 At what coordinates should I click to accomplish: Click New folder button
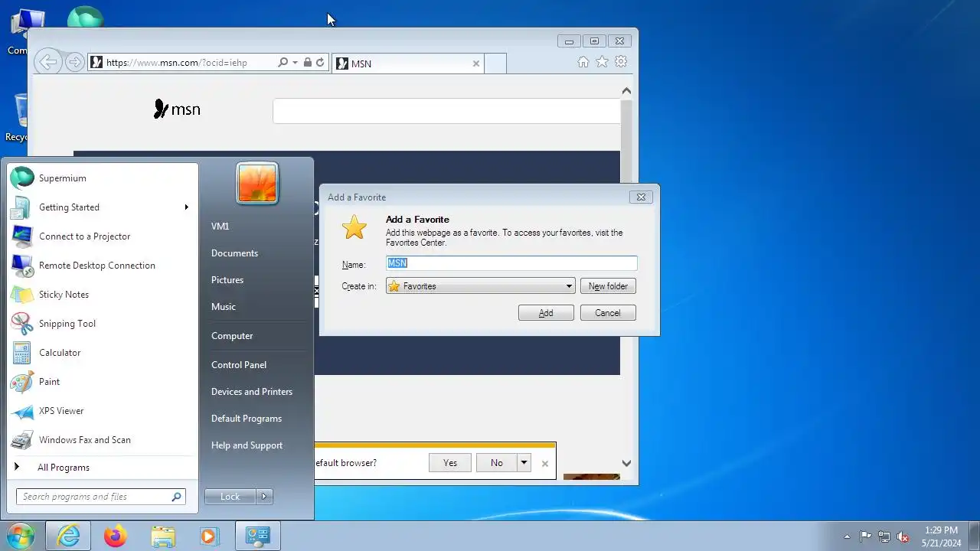click(x=608, y=286)
